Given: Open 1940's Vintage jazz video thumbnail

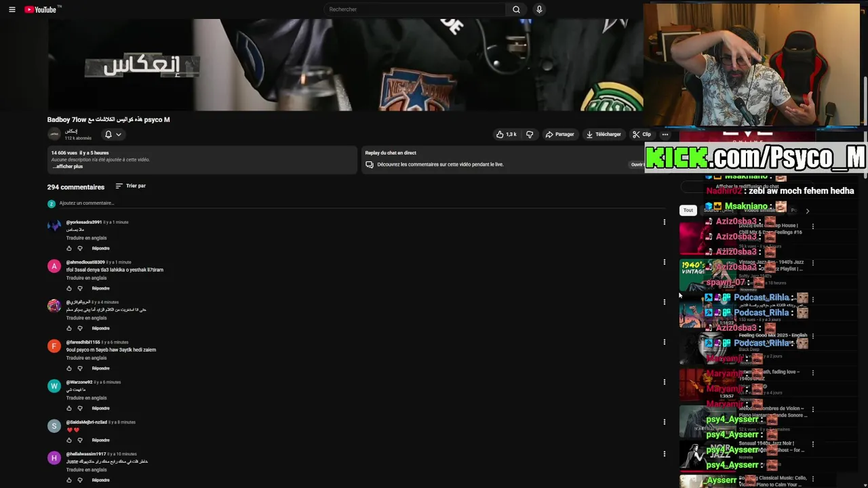Looking at the screenshot, I should point(707,274).
